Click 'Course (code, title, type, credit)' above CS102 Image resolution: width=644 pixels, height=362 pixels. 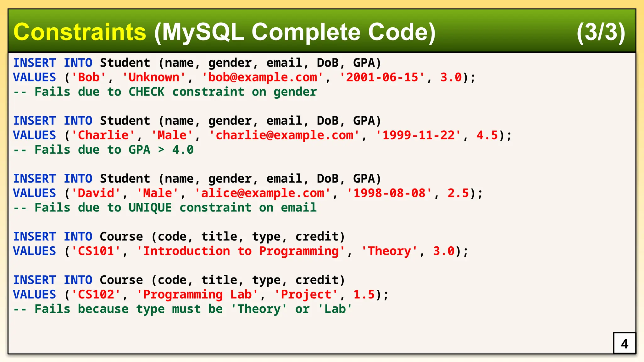(x=223, y=280)
